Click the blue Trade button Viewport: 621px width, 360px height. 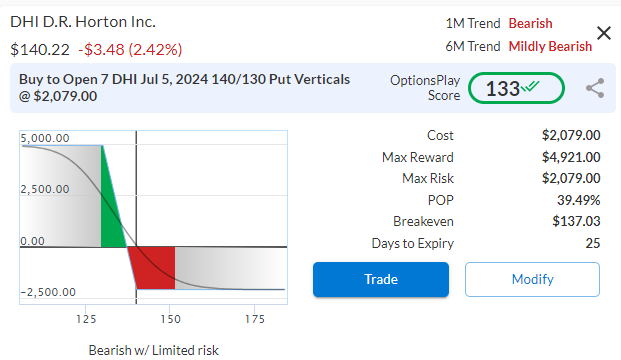(381, 279)
